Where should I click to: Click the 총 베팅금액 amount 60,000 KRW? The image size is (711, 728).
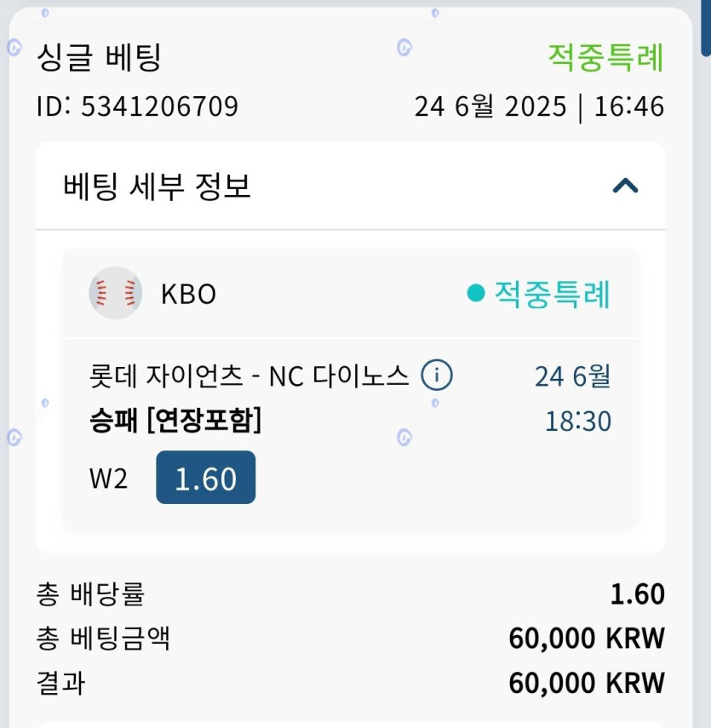point(587,638)
